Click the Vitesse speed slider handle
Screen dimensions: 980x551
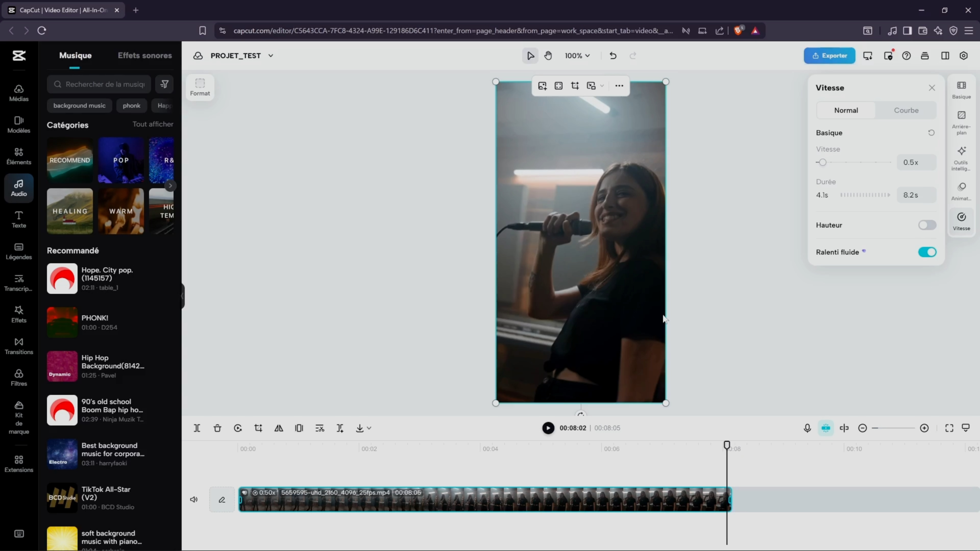click(x=823, y=162)
